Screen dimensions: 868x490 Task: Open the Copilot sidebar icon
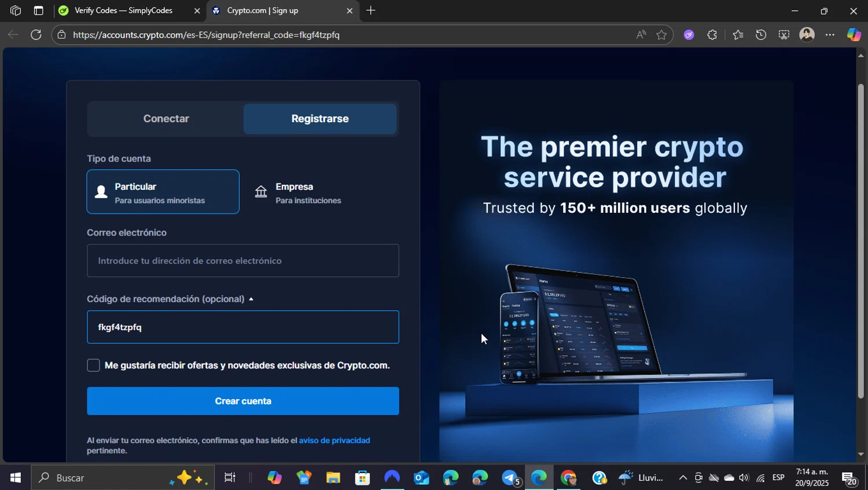[x=854, y=35]
